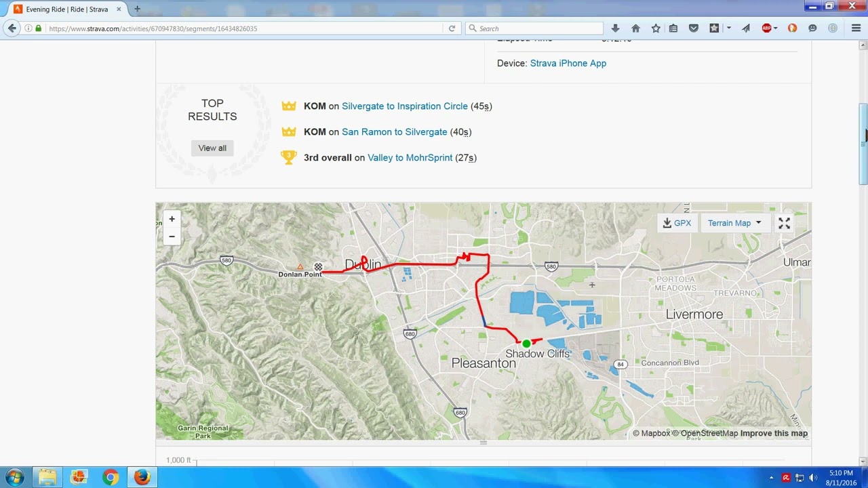Open the Downloads arrow icon
868x488 pixels.
click(x=615, y=28)
